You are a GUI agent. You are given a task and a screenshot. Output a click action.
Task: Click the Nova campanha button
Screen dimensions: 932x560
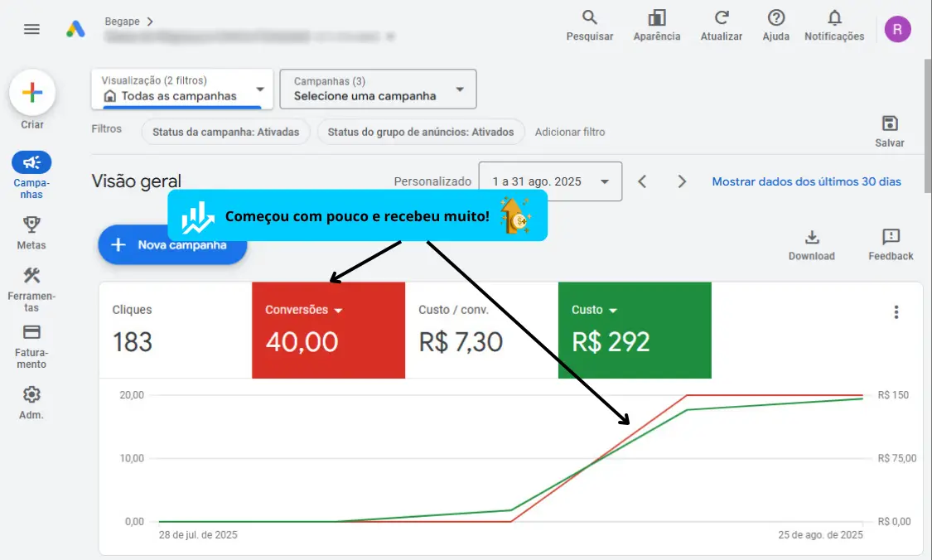[x=172, y=245]
